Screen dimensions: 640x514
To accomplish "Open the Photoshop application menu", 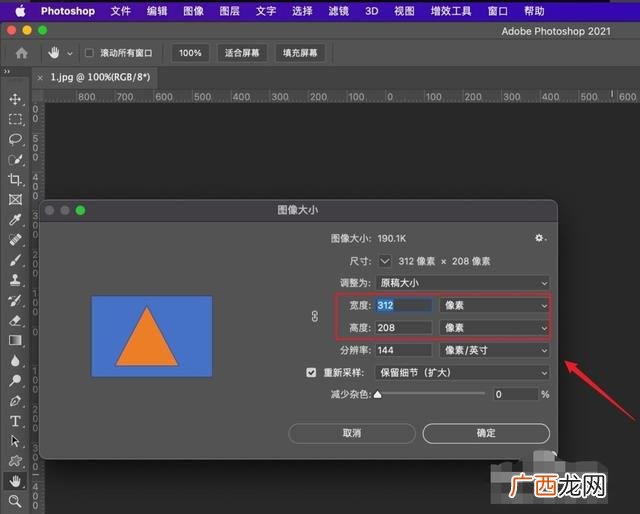I will (x=68, y=11).
